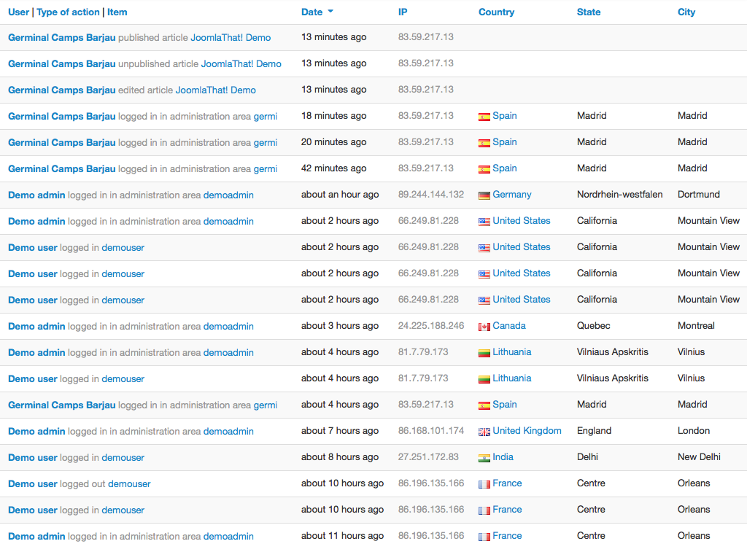Open Germinal Camps Barjau in the published article row
The height and width of the screenshot is (560, 747).
pos(62,38)
